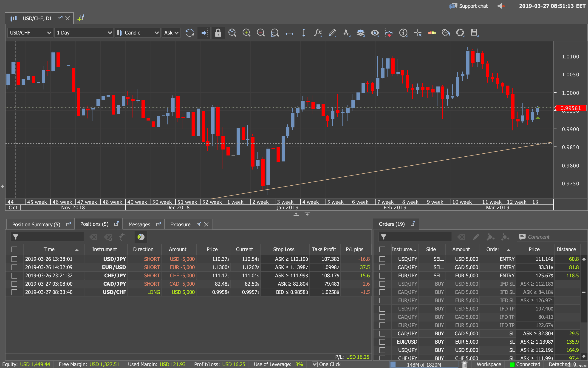Select the pencil drawing tool

332,33
